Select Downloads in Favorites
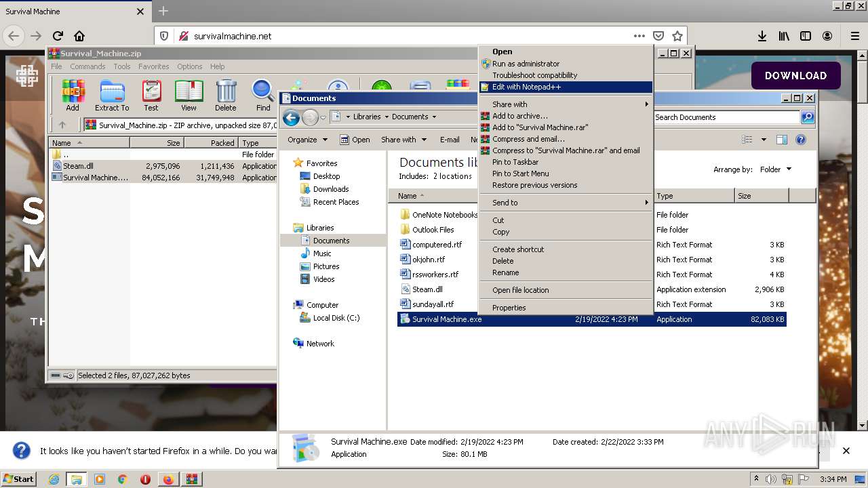The width and height of the screenshot is (868, 488). click(330, 189)
